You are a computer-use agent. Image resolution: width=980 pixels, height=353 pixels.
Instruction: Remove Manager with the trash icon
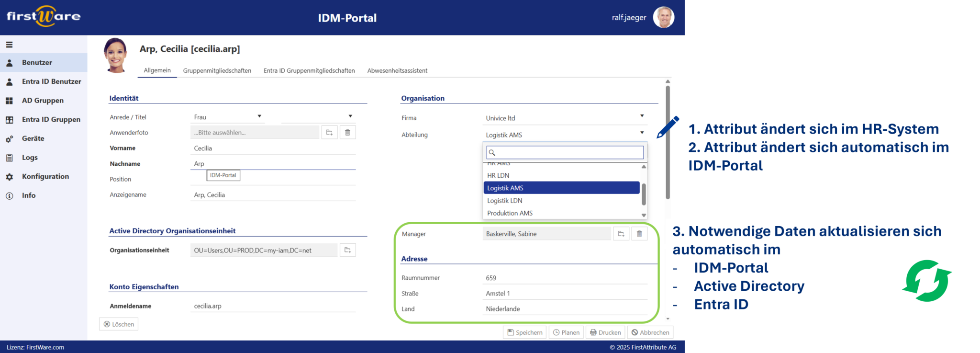tap(639, 234)
